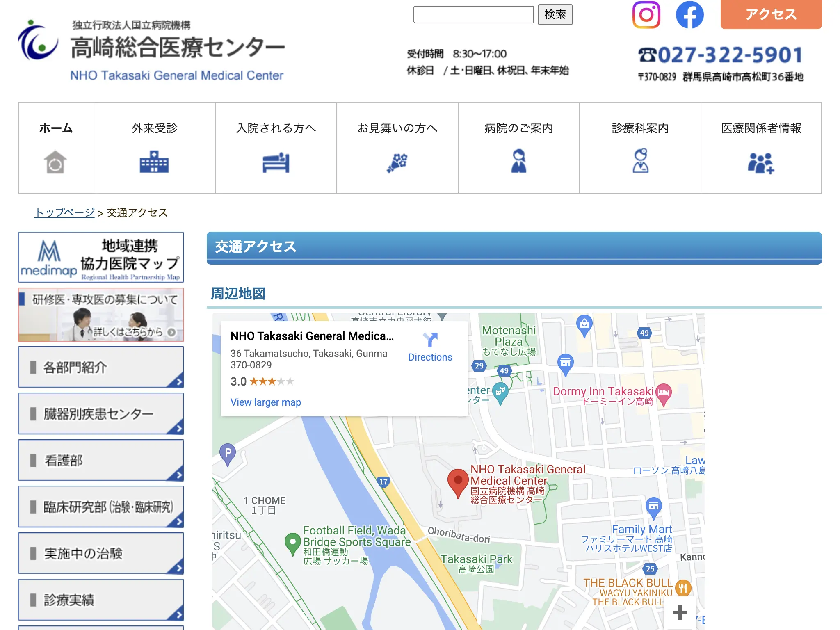840x630 pixels.
Task: Click the orange アクセス button
Action: 771,14
